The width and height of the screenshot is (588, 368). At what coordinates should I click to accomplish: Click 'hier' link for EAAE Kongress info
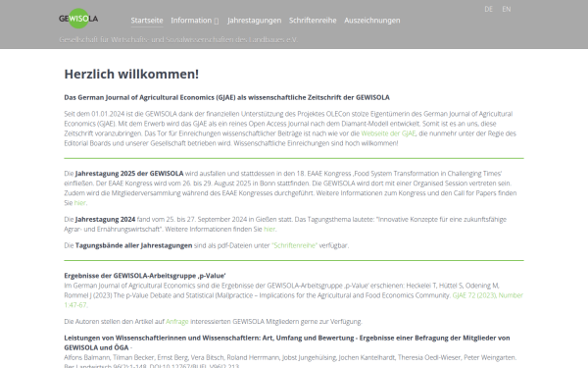[x=80, y=203]
